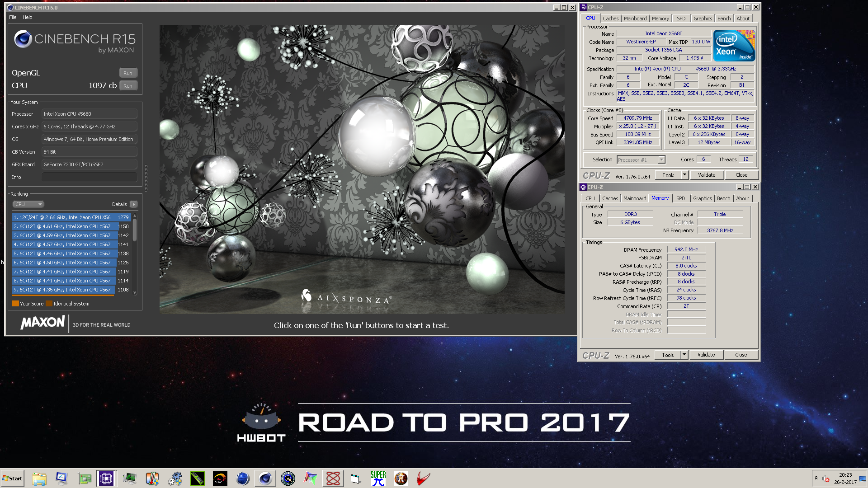Click Tools button in the CPU-tab window

(x=668, y=175)
